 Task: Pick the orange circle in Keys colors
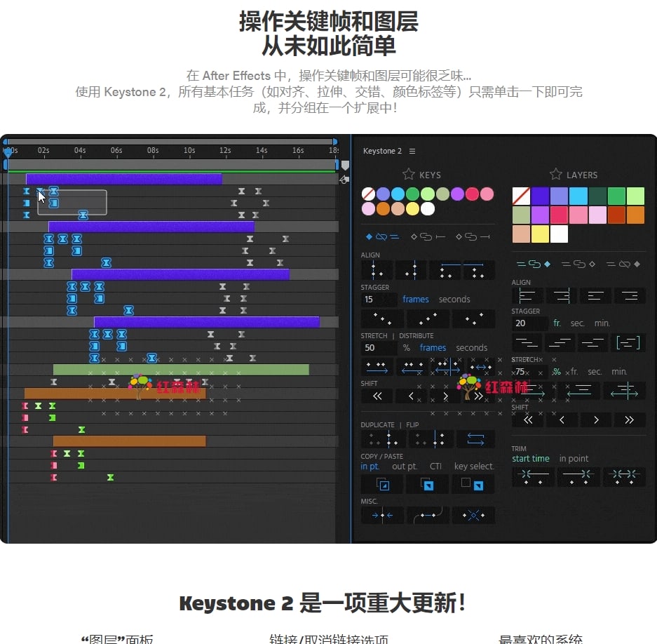point(383,209)
